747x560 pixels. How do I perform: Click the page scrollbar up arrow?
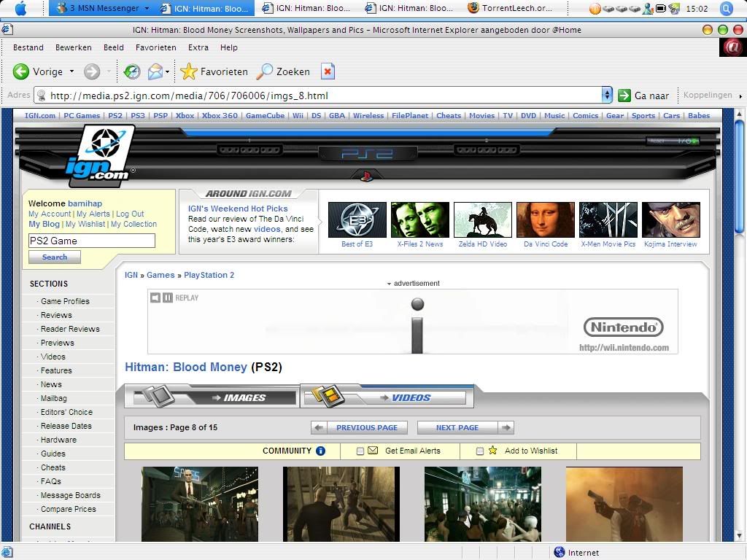click(739, 114)
